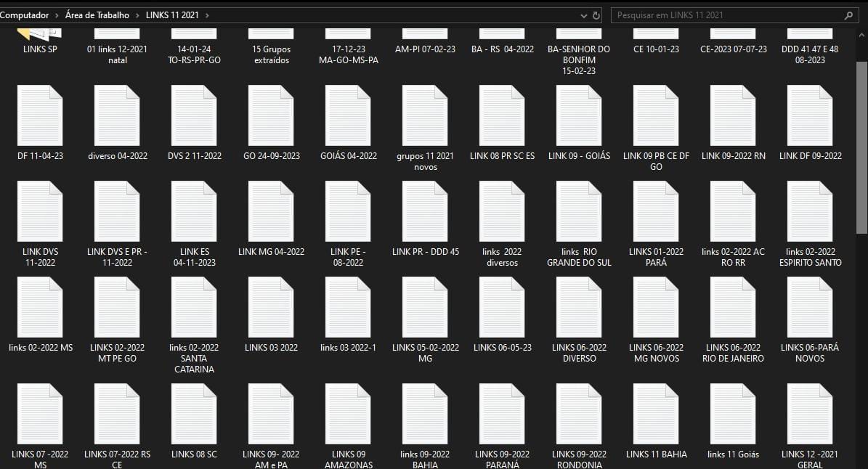This screenshot has height=469, width=868.
Task: Click the LINK PR - DDD 45 file
Action: [x=425, y=211]
